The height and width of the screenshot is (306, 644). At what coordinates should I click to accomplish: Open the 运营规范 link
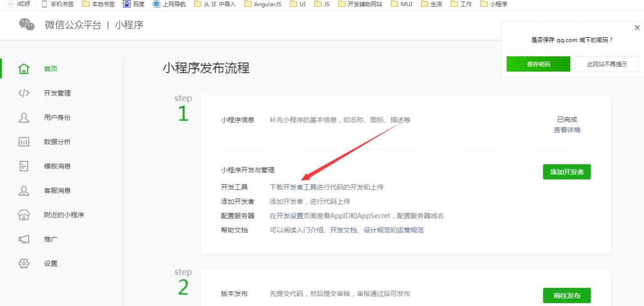pyautogui.click(x=411, y=230)
